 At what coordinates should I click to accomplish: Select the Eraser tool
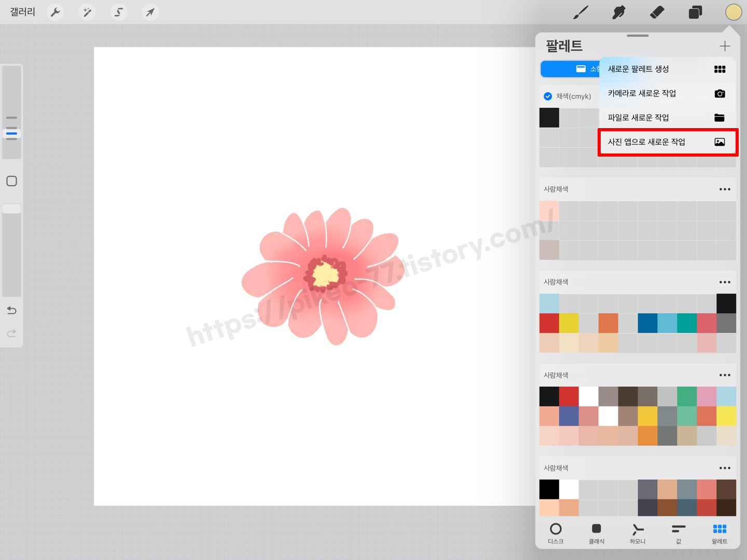pyautogui.click(x=657, y=12)
